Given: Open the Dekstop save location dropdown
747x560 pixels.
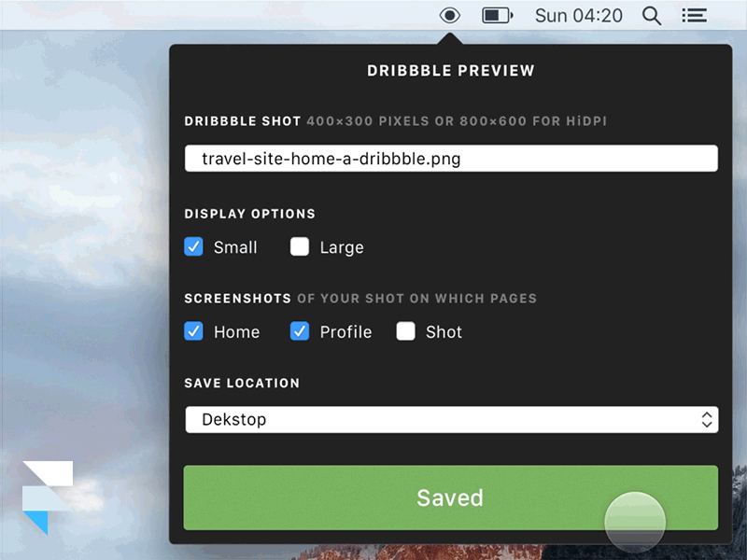Looking at the screenshot, I should (x=451, y=419).
